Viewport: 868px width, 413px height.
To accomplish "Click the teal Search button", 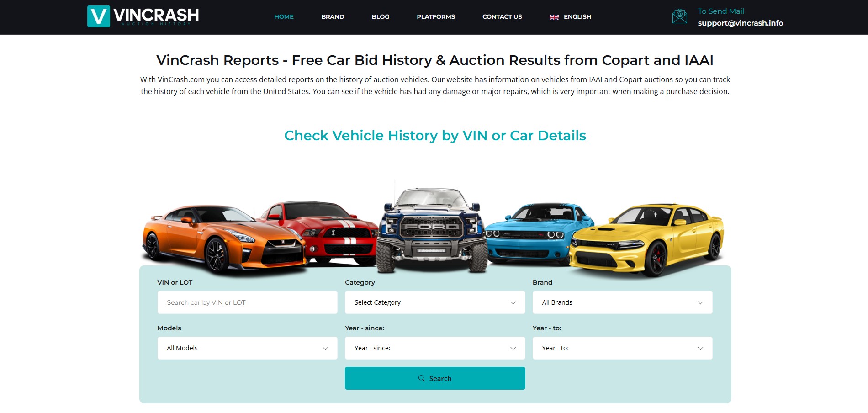I will [x=435, y=378].
